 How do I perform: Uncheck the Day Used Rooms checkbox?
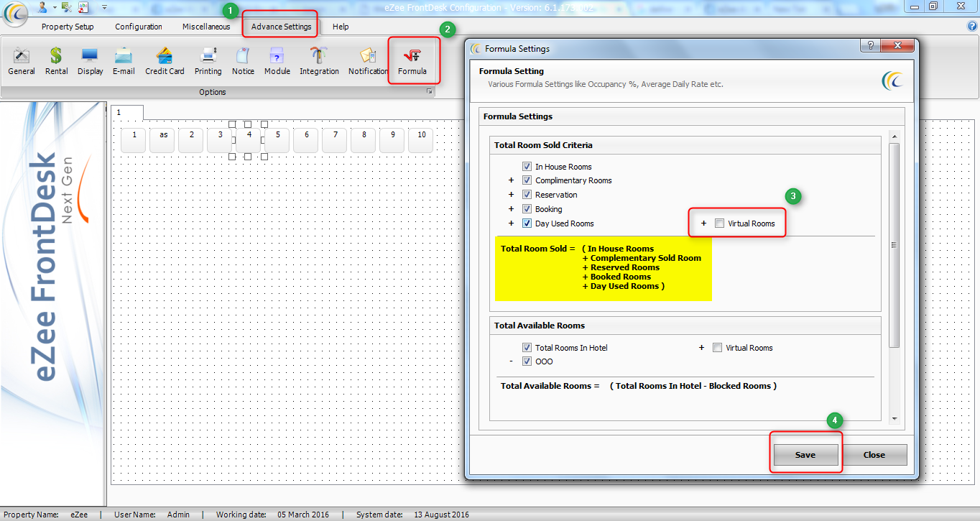(527, 223)
